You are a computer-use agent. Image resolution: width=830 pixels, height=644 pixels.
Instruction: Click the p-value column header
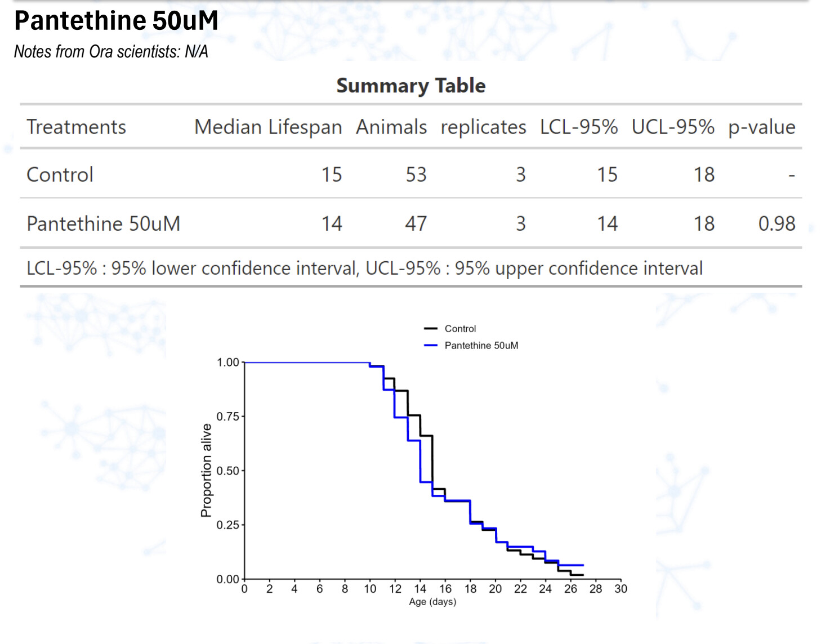761,127
